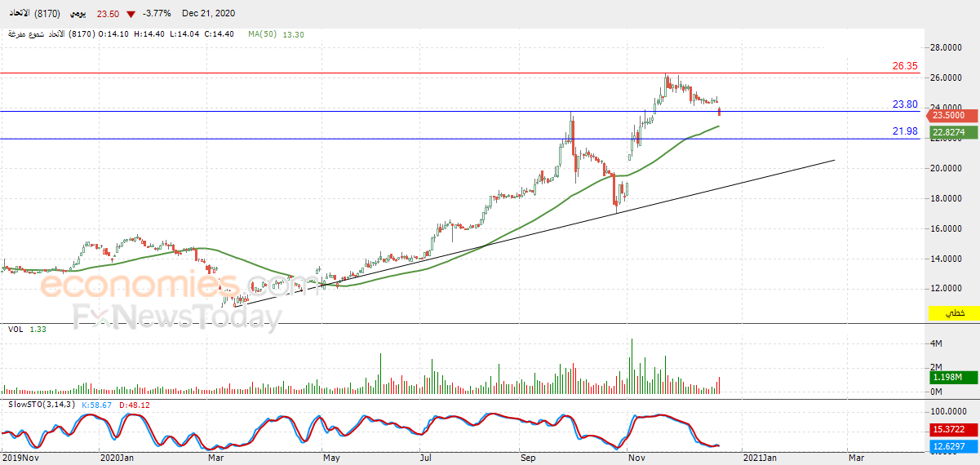
Task: Click the green 1.198M volume tag
Action: coord(953,378)
